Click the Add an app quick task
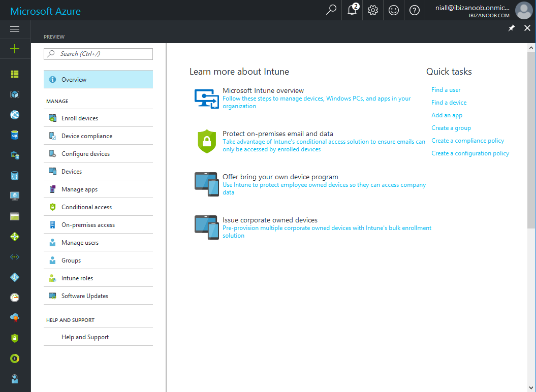Viewport: 536px width, 392px height. [447, 115]
